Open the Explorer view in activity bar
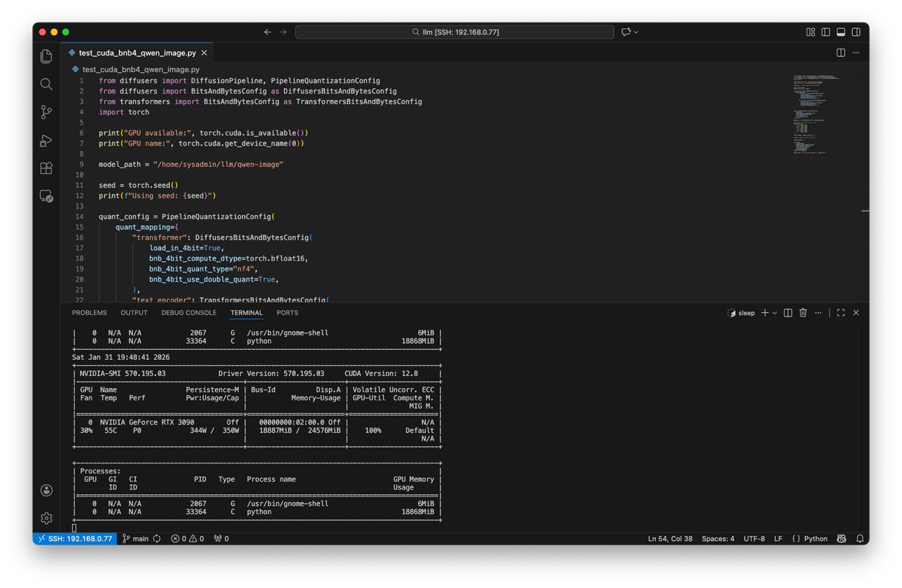 [x=47, y=56]
